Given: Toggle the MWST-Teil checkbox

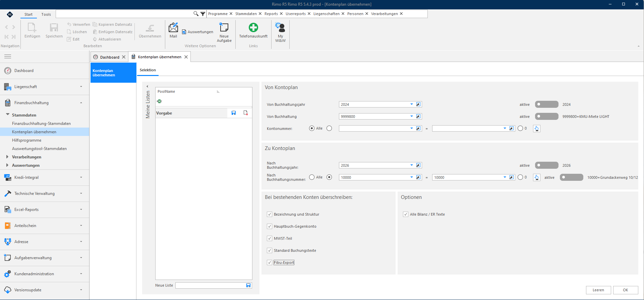Looking at the screenshot, I should tap(270, 238).
